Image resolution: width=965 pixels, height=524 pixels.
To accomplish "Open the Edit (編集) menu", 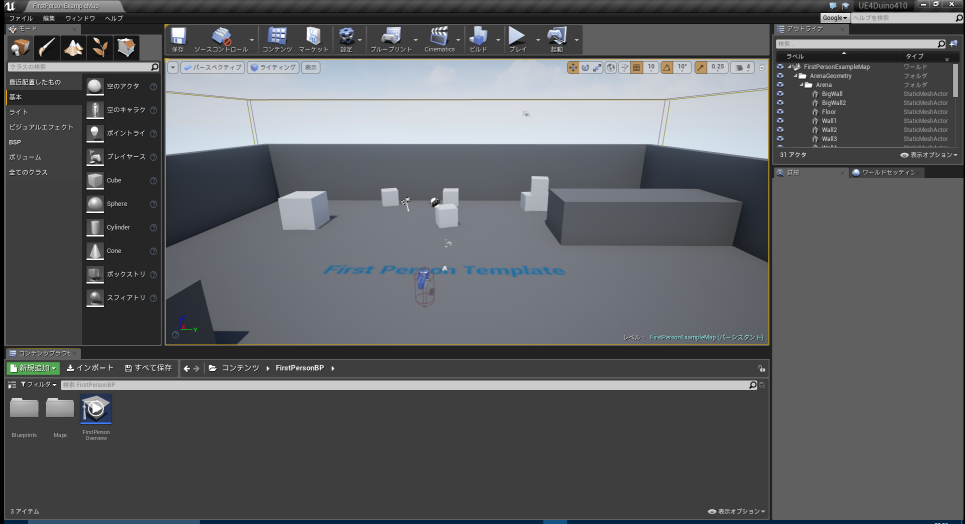I will coord(49,18).
